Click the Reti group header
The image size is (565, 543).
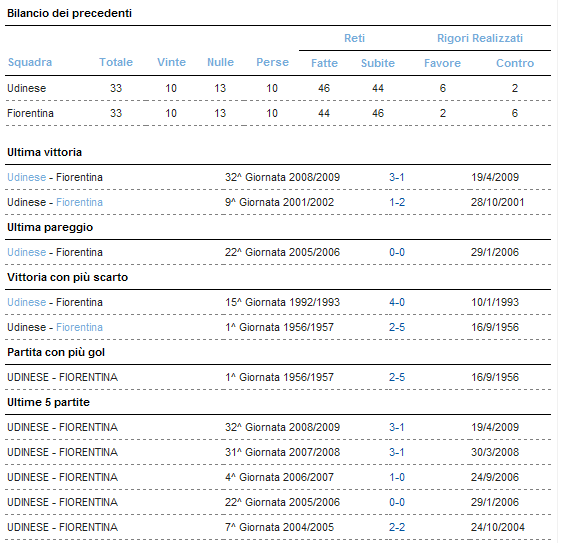pyautogui.click(x=355, y=38)
